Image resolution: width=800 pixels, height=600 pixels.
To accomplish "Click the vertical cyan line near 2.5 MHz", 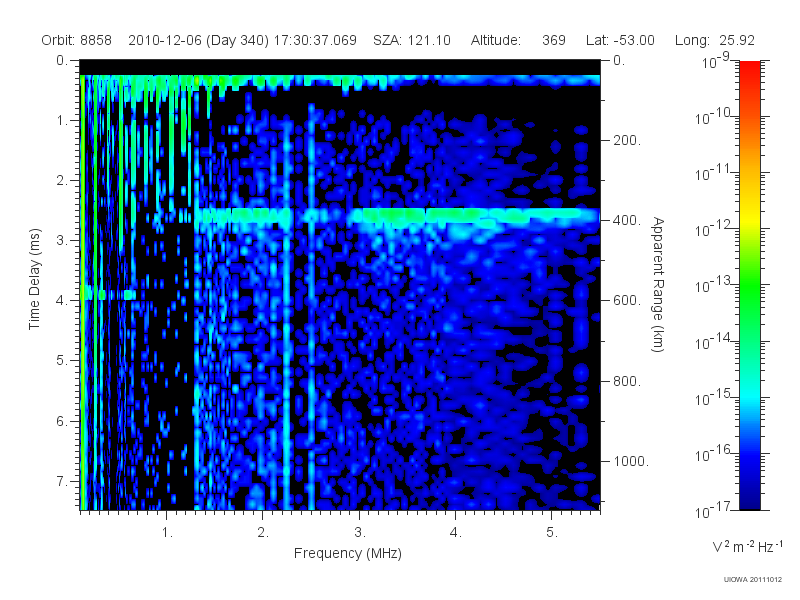I will (311, 306).
